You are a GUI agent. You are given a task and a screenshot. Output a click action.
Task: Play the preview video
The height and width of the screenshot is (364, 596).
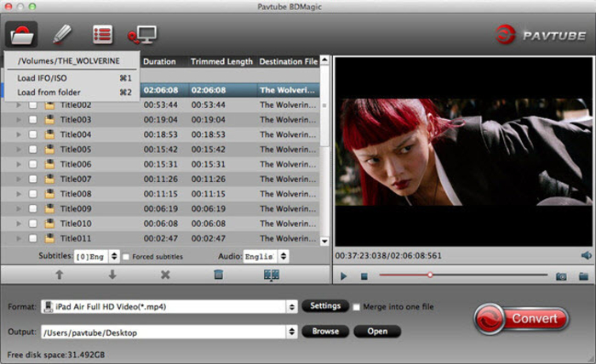344,276
